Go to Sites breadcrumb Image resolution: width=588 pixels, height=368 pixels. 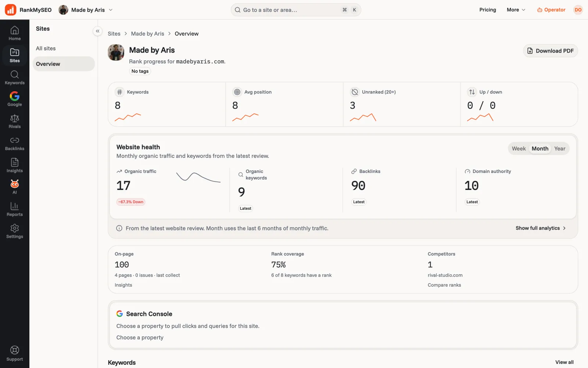pos(114,33)
